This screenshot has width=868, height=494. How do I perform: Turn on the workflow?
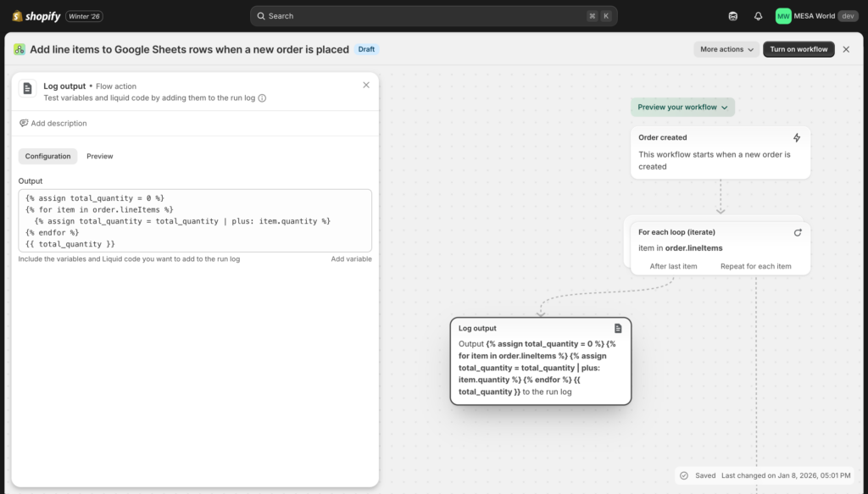(798, 49)
